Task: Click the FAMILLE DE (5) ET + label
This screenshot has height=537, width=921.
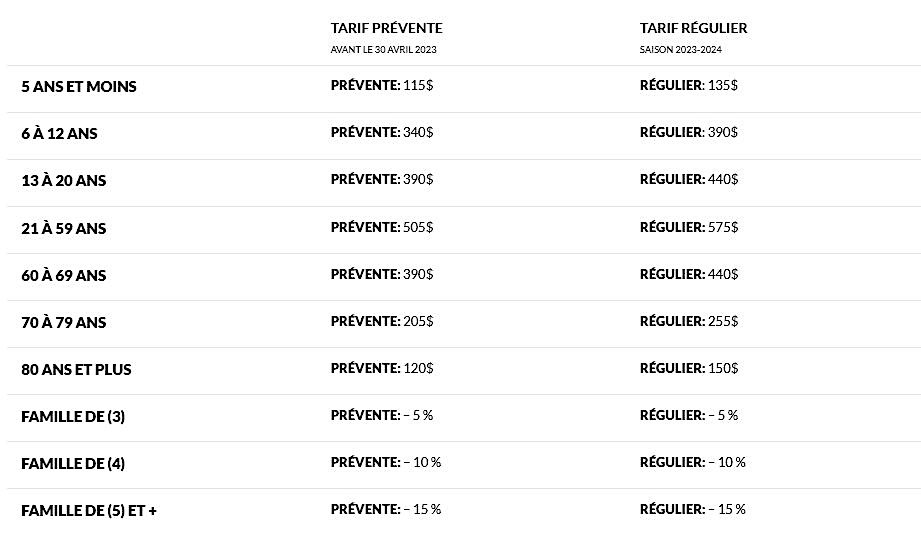Action: (89, 511)
